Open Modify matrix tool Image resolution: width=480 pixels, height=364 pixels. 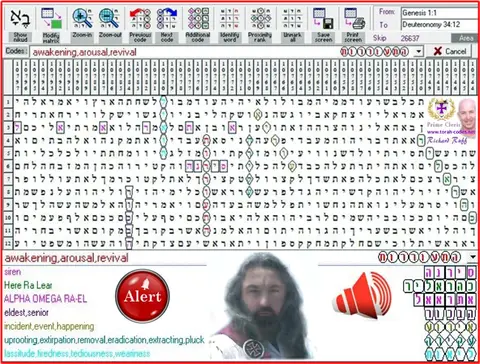(51, 24)
